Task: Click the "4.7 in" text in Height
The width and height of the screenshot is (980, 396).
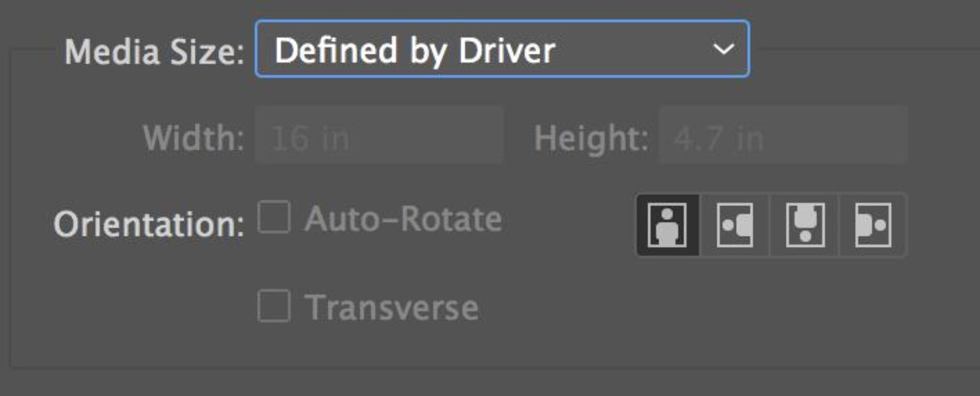Action: pyautogui.click(x=718, y=139)
